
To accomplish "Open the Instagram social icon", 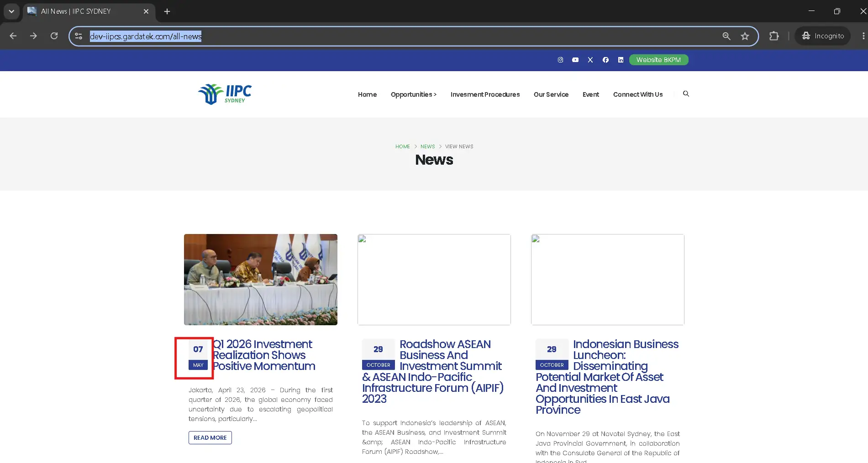I will 560,60.
